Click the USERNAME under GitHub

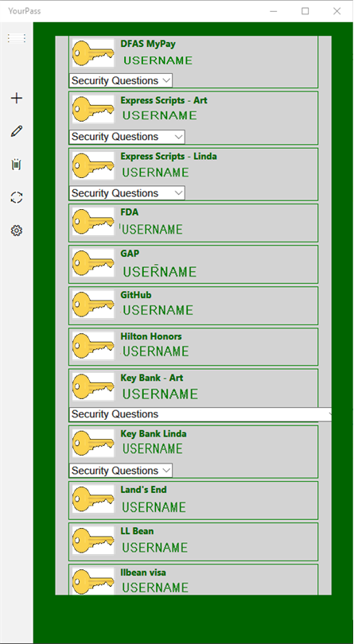158,311
